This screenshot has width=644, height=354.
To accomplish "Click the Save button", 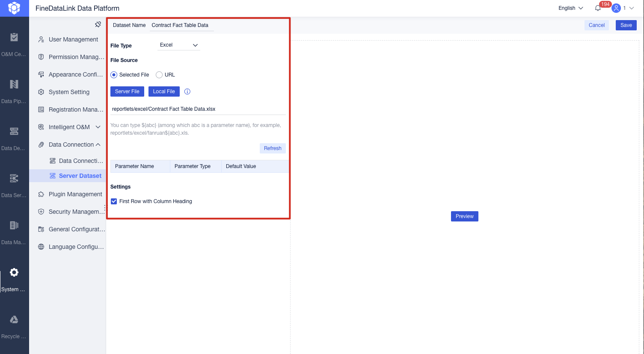I will click(x=626, y=25).
